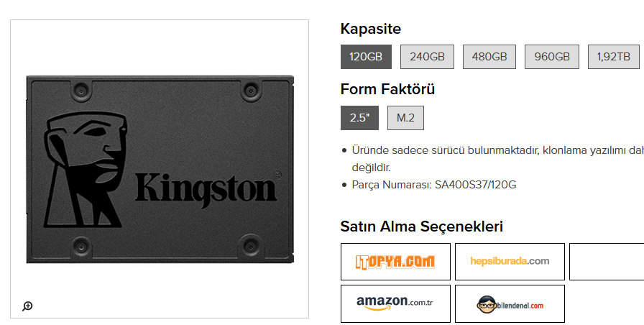Click the part number SA400S37/120G text
The width and height of the screenshot is (644, 325).
coord(475,185)
